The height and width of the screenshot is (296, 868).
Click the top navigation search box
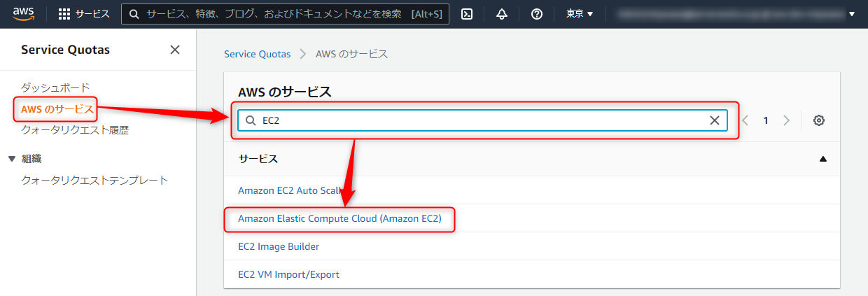pos(285,14)
